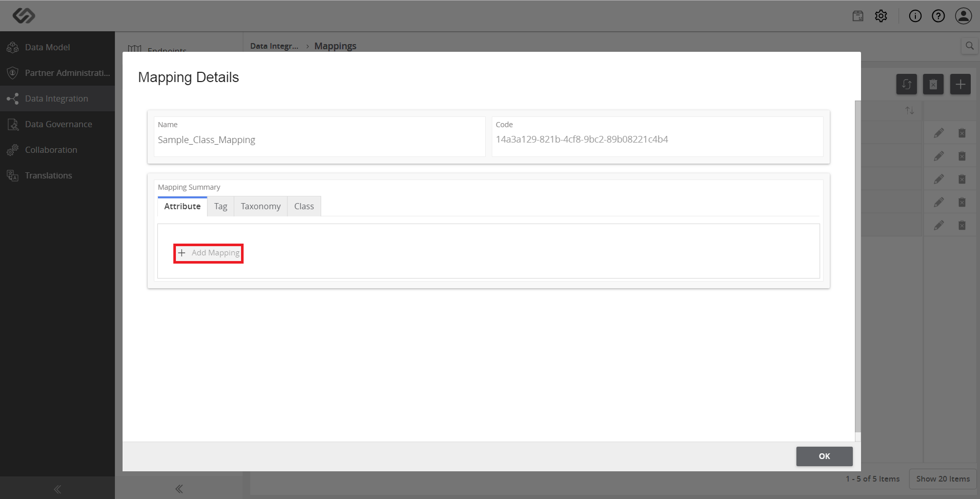This screenshot has width=980, height=499.
Task: Select the Attribute tab
Action: tap(183, 206)
